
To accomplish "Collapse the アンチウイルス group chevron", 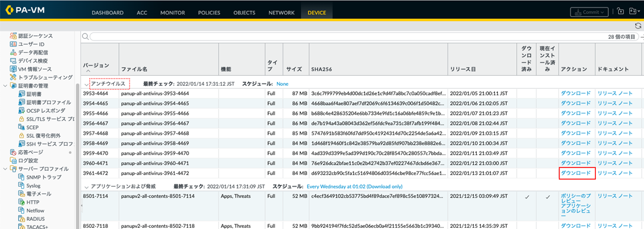I will [86, 84].
